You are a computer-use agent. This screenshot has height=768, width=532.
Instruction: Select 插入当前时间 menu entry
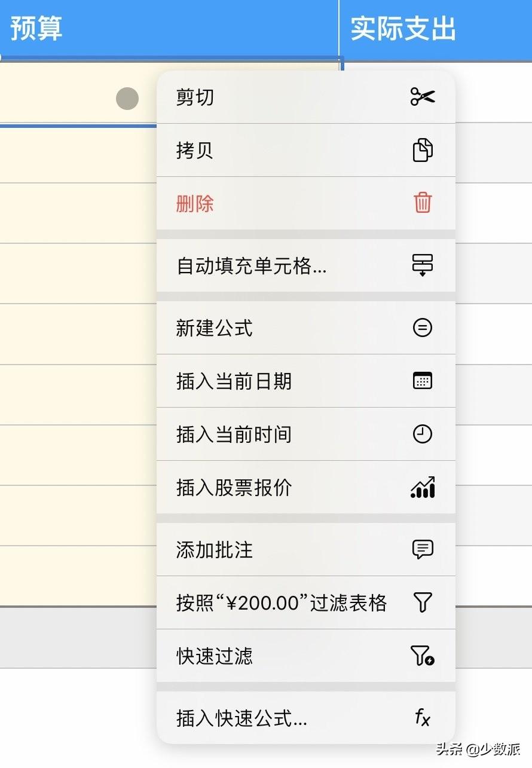pos(306,434)
